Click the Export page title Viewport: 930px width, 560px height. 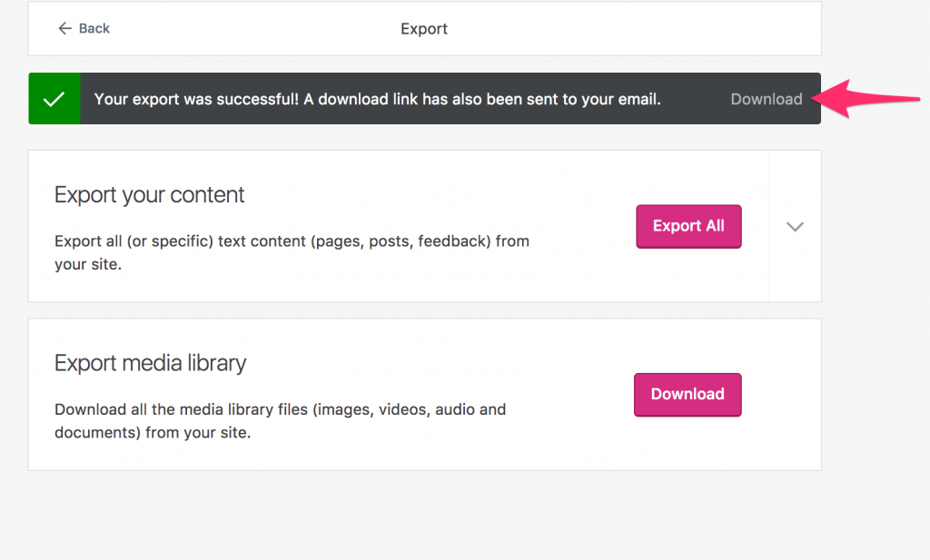click(x=424, y=28)
